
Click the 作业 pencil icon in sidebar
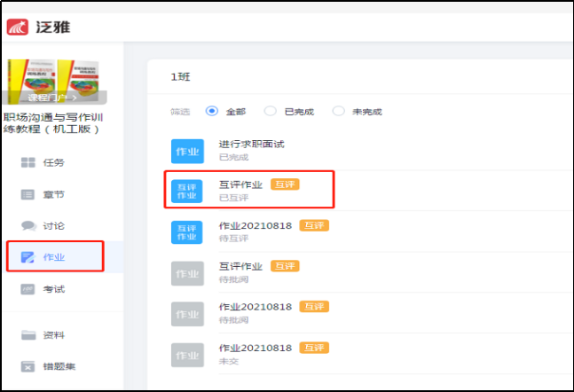click(28, 257)
